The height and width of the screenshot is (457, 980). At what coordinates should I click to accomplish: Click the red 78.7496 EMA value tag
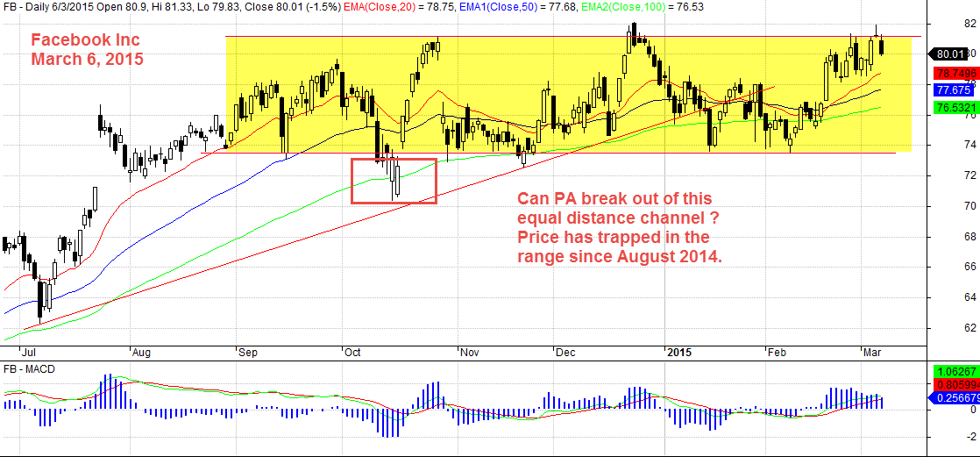coord(955,73)
